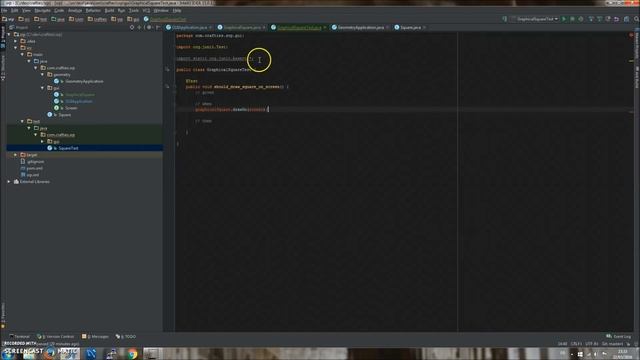Select GeometryApplication class in project tree
The height and width of the screenshot is (360, 640).
tap(84, 81)
